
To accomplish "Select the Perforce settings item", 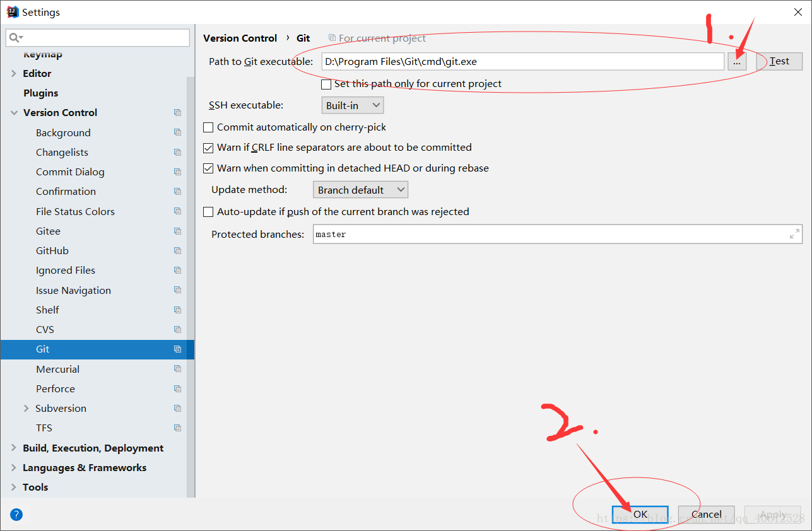I will tap(56, 388).
